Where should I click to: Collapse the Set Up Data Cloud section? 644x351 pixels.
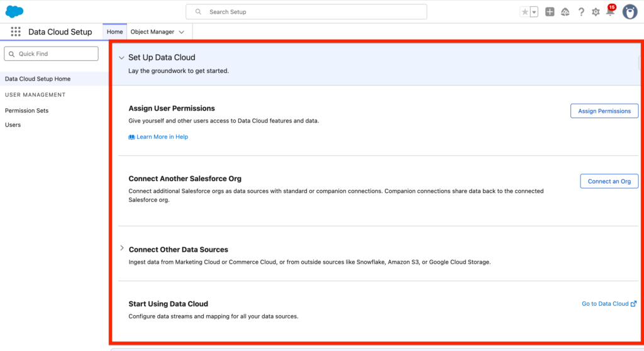click(x=121, y=57)
